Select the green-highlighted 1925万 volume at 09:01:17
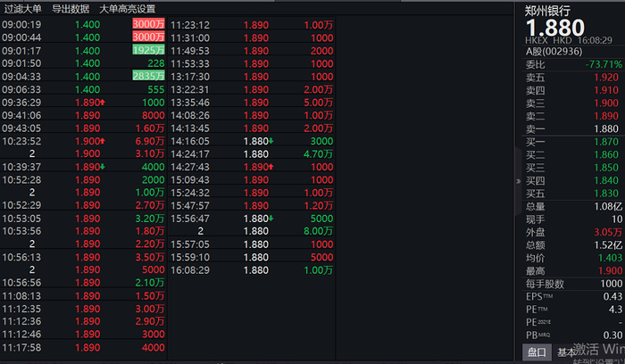 (148, 51)
